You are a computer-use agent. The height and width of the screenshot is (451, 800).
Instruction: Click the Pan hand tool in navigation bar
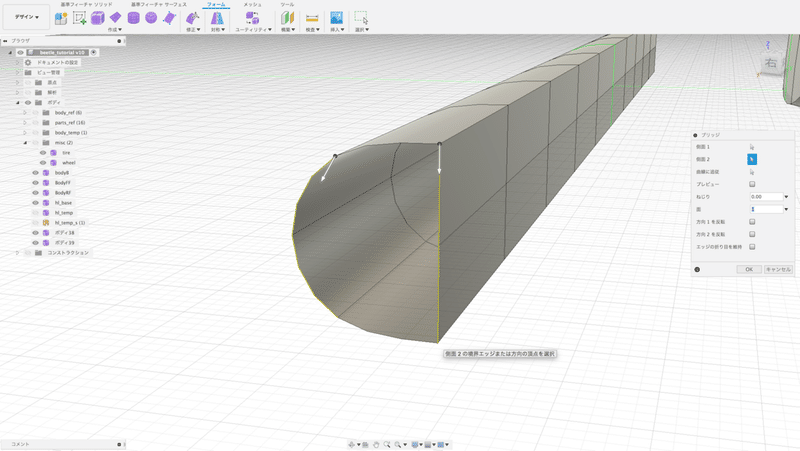[376, 445]
